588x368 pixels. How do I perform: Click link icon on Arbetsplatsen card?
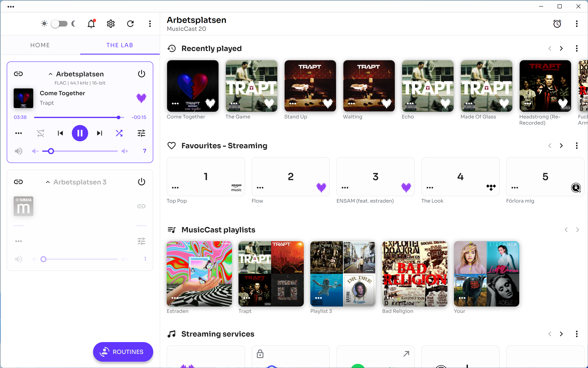click(x=19, y=74)
